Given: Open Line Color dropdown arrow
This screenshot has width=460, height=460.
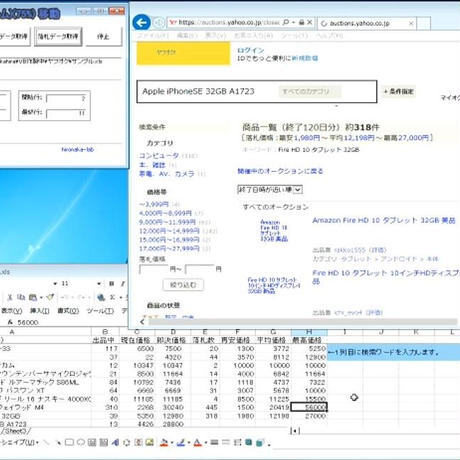Looking at the screenshot, I should click(x=189, y=443).
